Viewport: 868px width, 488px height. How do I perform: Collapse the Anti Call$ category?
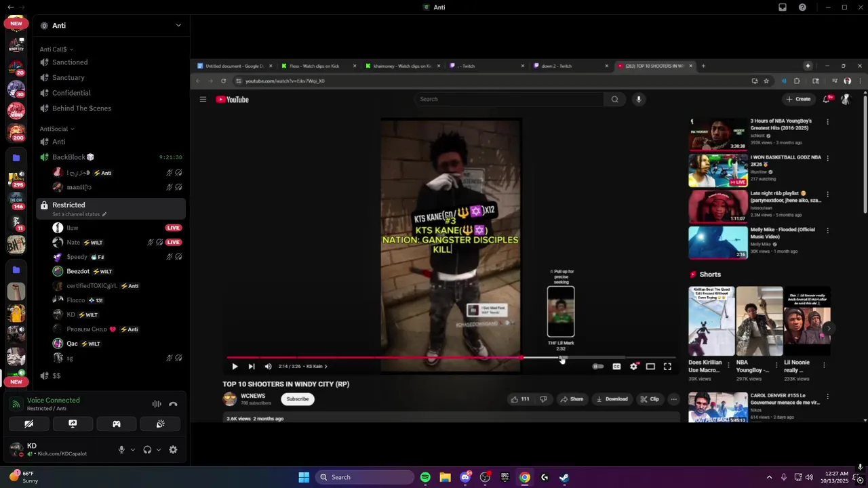56,49
